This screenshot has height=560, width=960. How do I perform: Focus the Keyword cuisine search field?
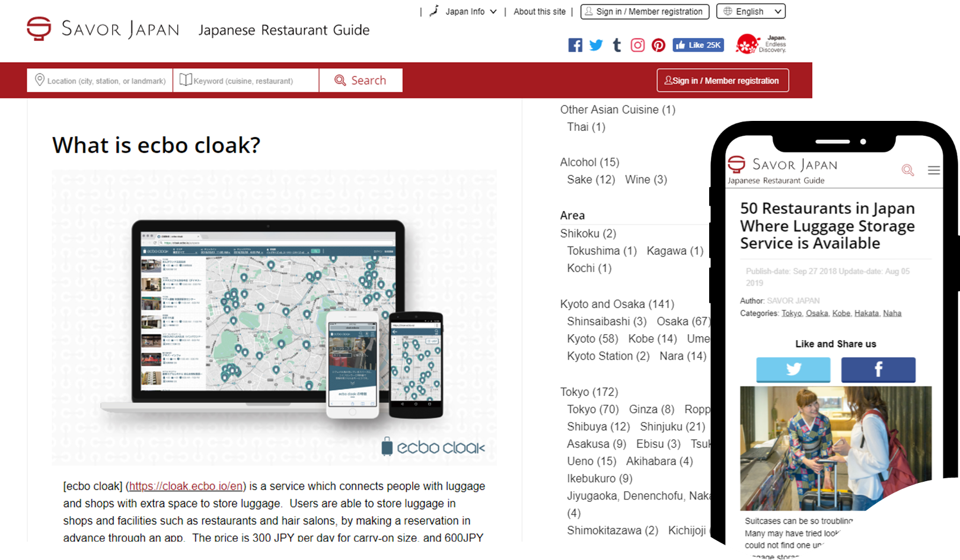pyautogui.click(x=245, y=81)
